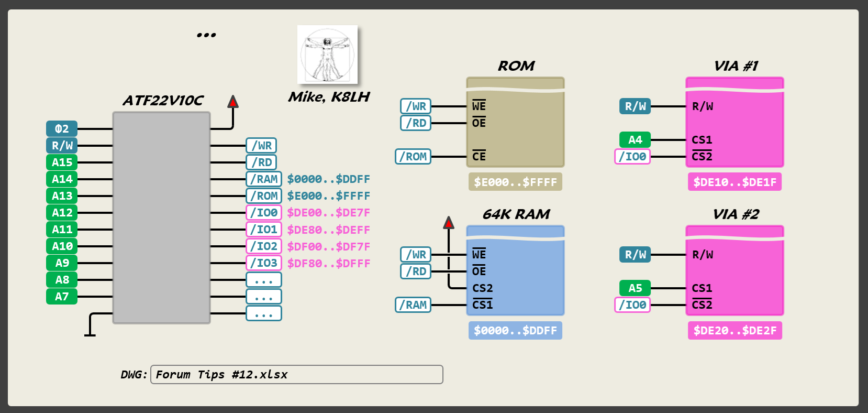
Task: Click the $DE20..$DE2F address tag under VIA #2
Action: coord(735,330)
